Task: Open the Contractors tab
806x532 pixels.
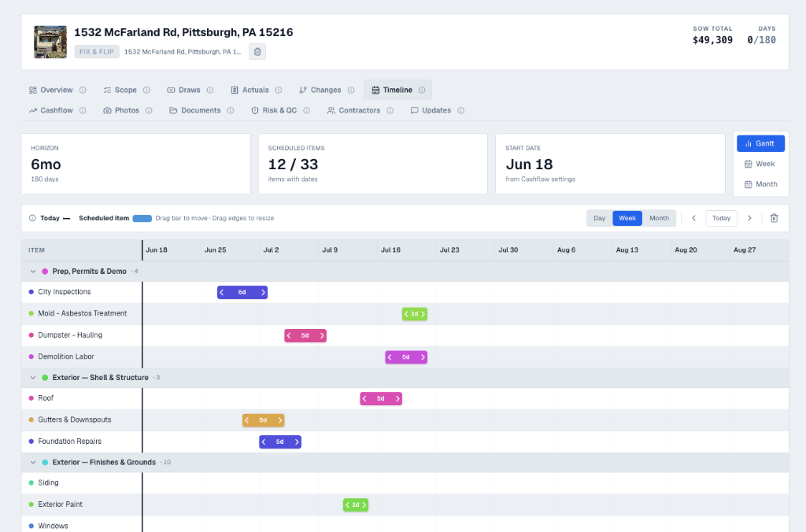Action: point(353,110)
